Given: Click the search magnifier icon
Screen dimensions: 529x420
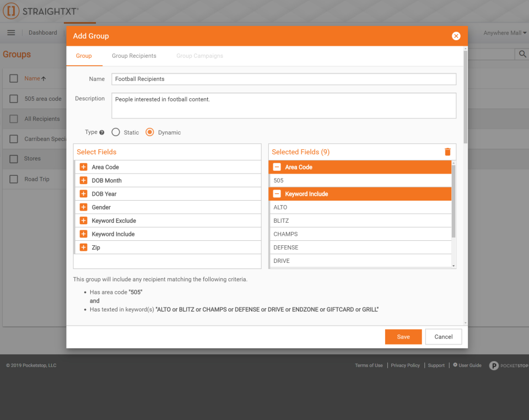Looking at the screenshot, I should pos(521,54).
